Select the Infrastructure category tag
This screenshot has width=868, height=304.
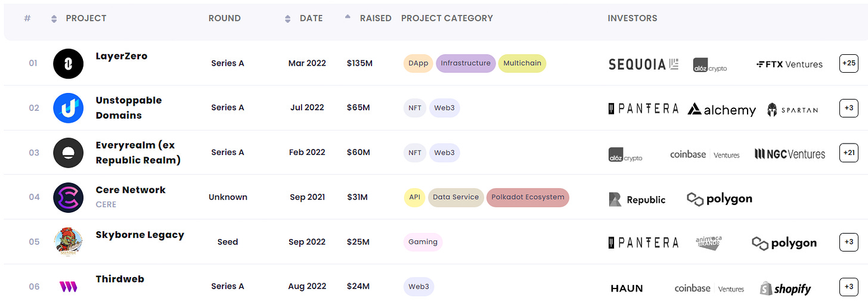(x=466, y=63)
